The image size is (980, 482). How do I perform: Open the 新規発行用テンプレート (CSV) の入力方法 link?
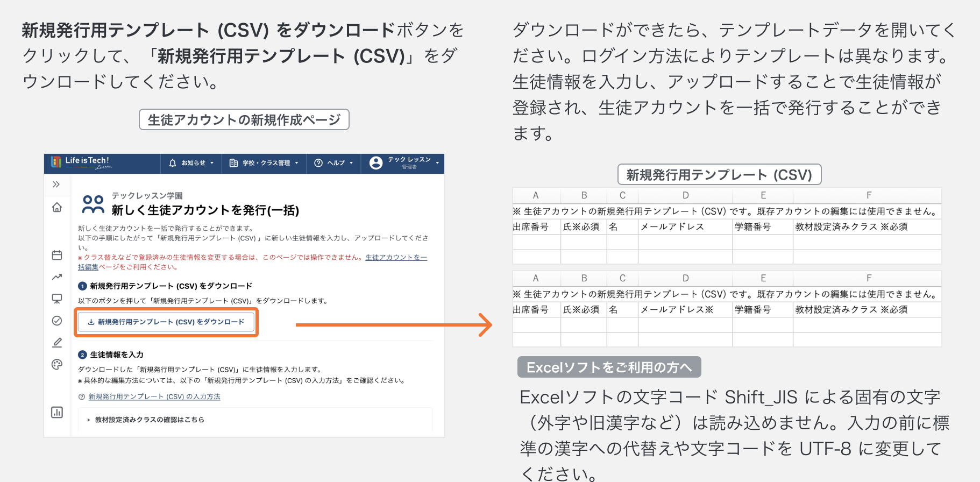point(154,396)
